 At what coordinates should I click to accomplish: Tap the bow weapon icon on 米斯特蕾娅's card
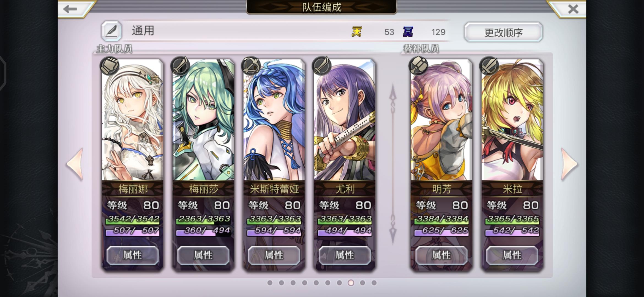tap(251, 66)
